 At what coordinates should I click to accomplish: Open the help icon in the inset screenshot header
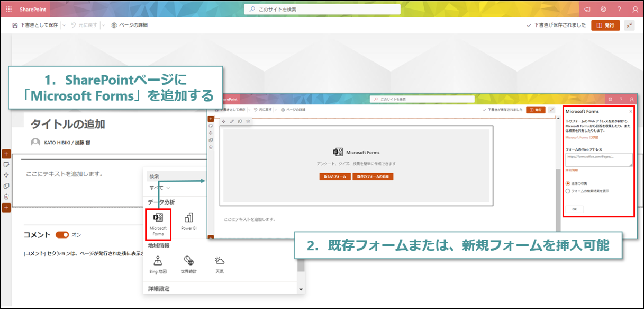pyautogui.click(x=621, y=99)
